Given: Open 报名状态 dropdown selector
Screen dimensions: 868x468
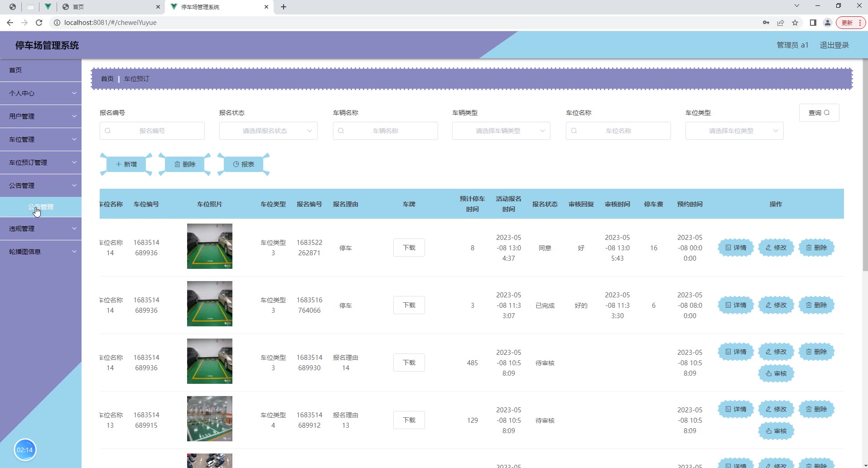Looking at the screenshot, I should coord(268,131).
